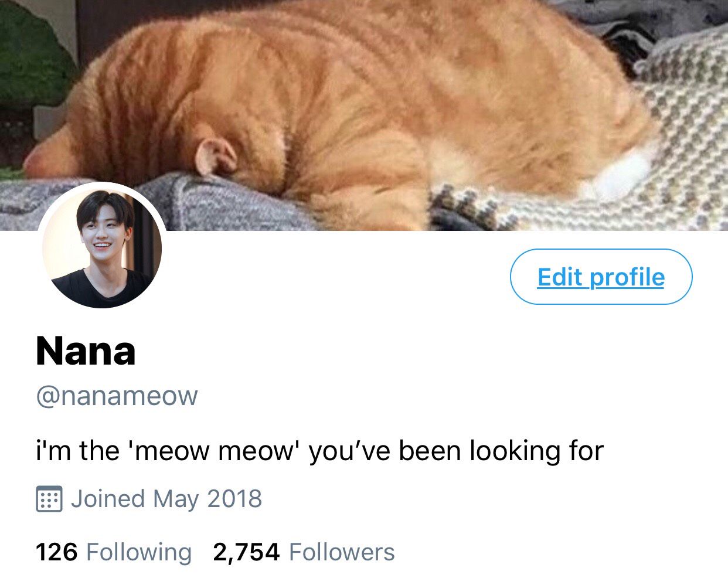The height and width of the screenshot is (585, 728).
Task: Tap the cat's ear in header photo
Action: pos(215,157)
